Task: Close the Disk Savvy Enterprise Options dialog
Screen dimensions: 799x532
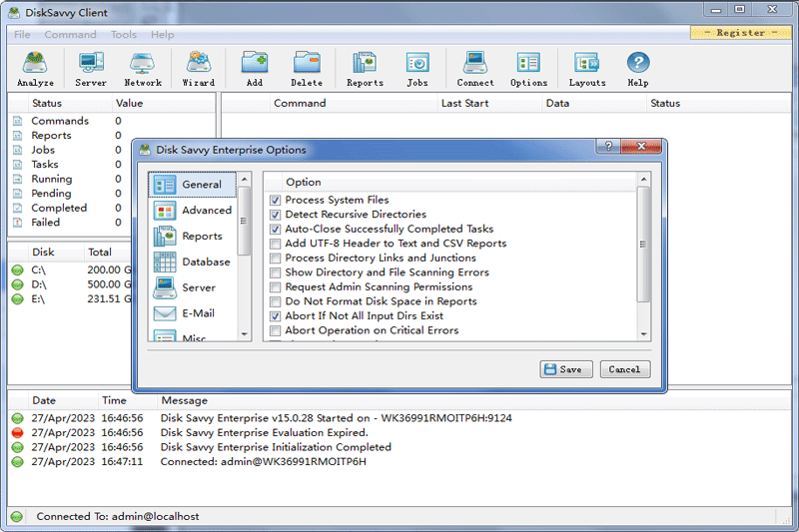Action: [x=641, y=146]
